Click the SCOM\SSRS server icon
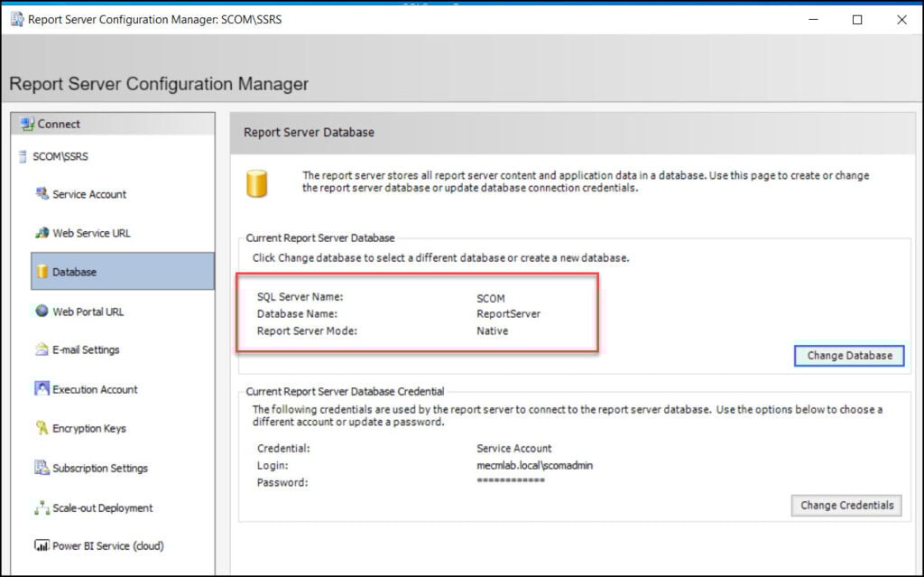924x577 pixels. (x=23, y=156)
